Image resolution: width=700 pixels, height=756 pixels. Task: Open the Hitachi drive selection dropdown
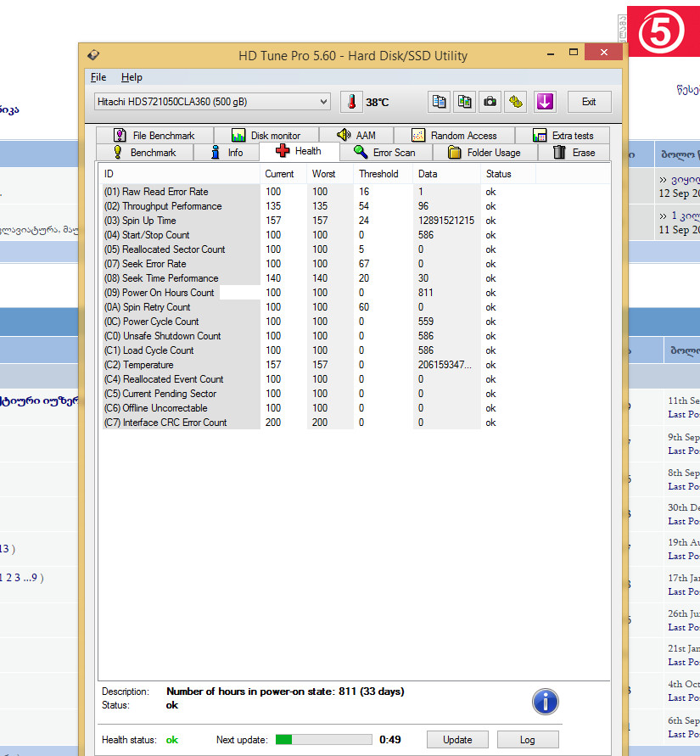pos(212,102)
